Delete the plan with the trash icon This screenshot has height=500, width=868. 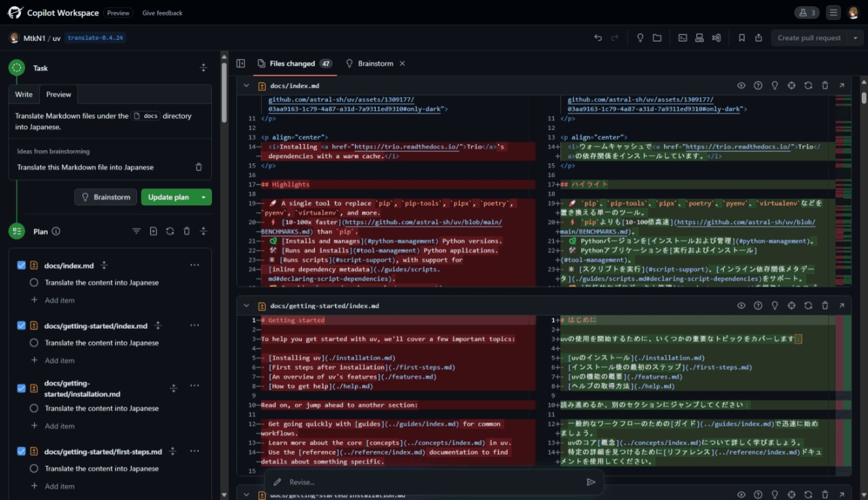tap(187, 231)
